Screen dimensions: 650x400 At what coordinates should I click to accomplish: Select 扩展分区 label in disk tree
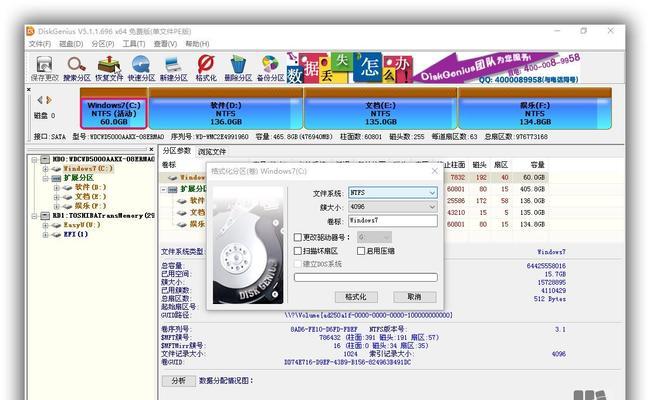(x=78, y=178)
